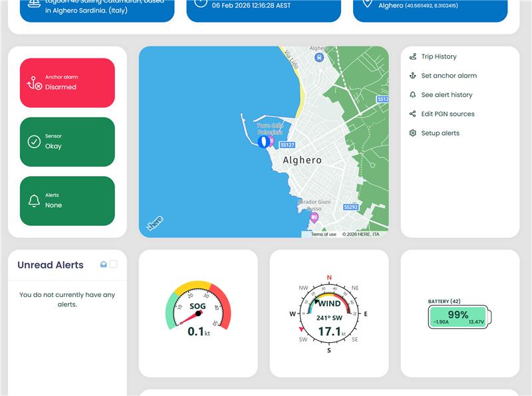The width and height of the screenshot is (532, 396).
Task: Click the Terms of use link on the map
Action: pyautogui.click(x=323, y=234)
